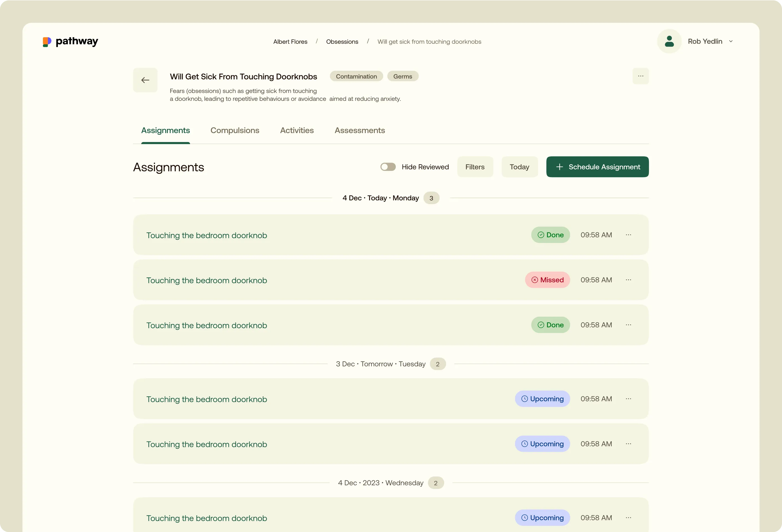Switch to the Assessments tab
This screenshot has width=782, height=532.
tap(359, 131)
